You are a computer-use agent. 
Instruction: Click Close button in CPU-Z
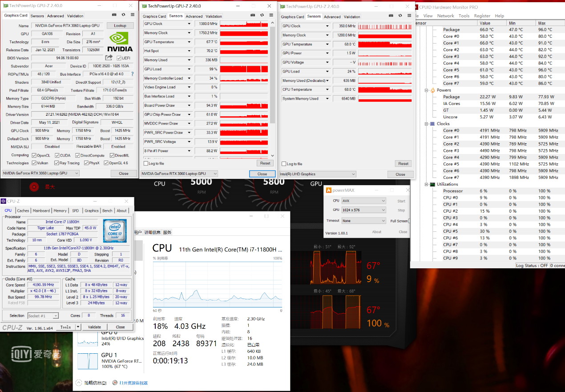coord(120,327)
